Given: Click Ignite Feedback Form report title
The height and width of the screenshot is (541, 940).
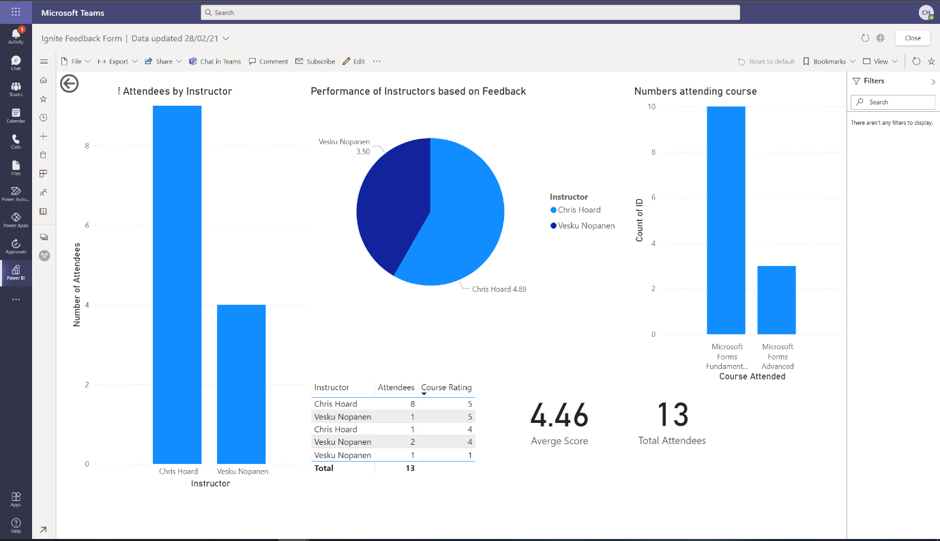Looking at the screenshot, I should (82, 38).
